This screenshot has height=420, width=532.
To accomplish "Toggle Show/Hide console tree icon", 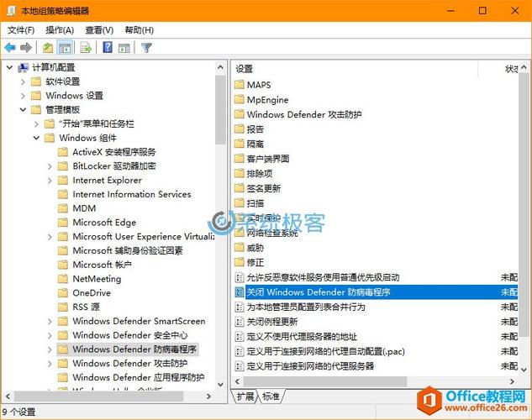I will point(65,48).
